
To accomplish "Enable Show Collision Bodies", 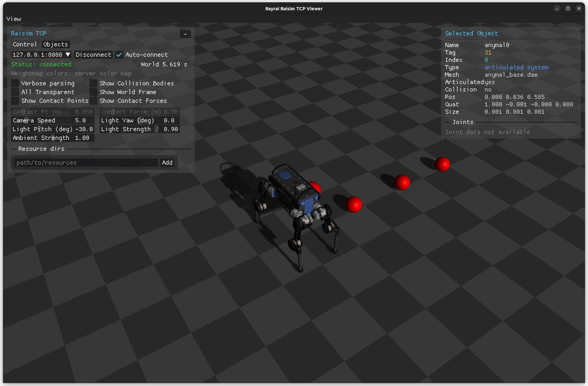I will pyautogui.click(x=93, y=83).
